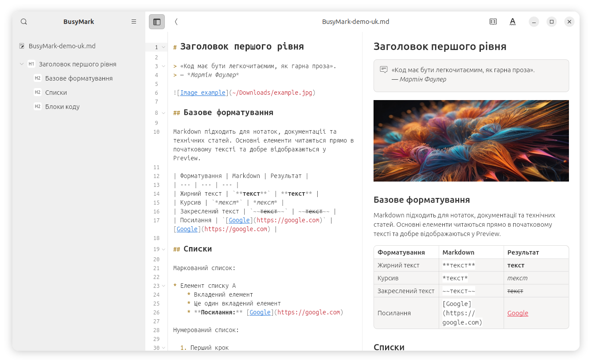Click the Закреслений текст cell in preview
Image resolution: width=592 pixels, height=364 pixels.
click(406, 291)
